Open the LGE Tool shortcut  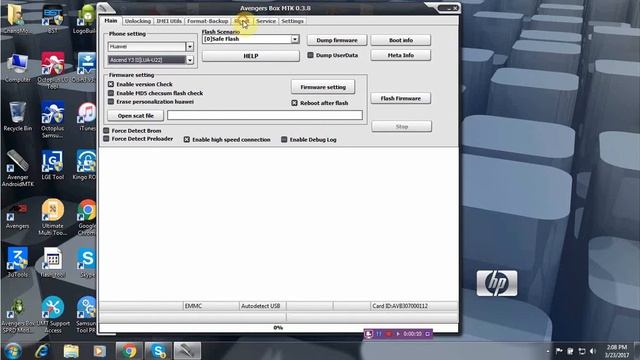[53, 165]
